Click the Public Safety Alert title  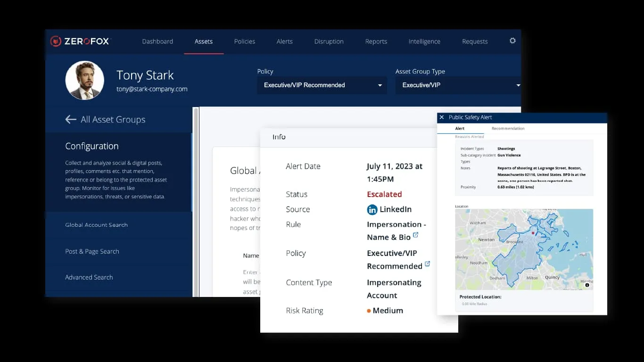pyautogui.click(x=471, y=117)
